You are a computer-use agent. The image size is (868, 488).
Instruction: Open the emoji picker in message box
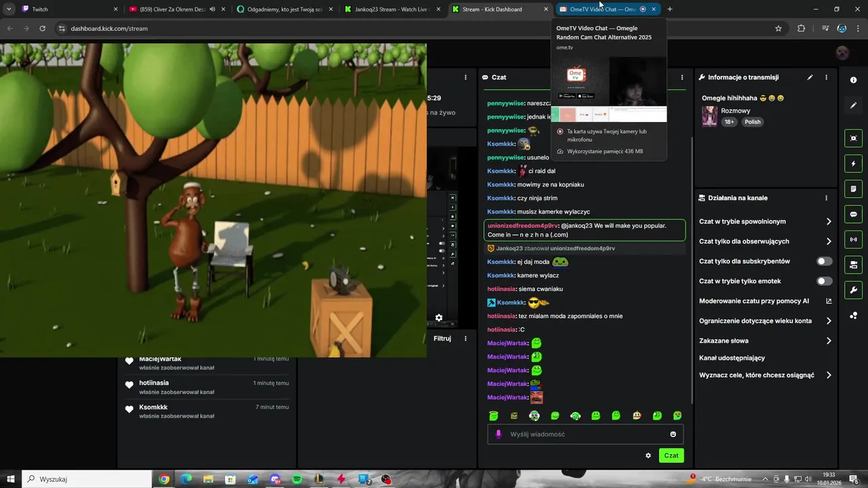pyautogui.click(x=673, y=434)
